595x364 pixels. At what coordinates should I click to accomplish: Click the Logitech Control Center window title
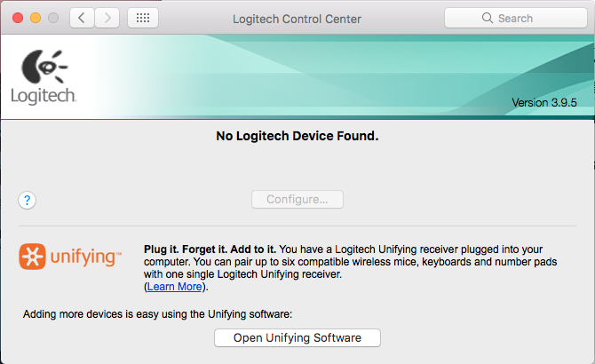tap(297, 18)
